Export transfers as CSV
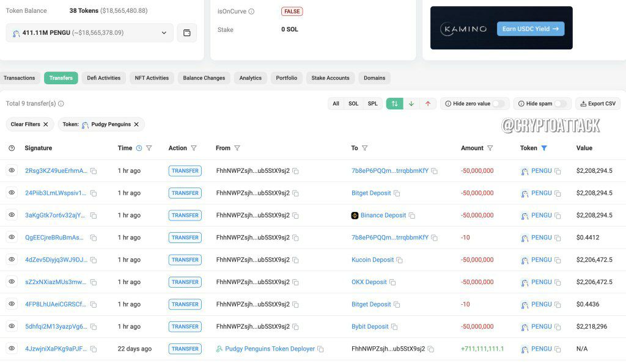 coord(598,104)
